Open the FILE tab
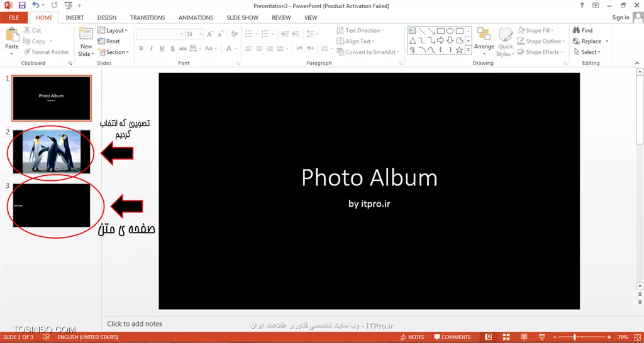The width and height of the screenshot is (644, 343). pos(14,18)
